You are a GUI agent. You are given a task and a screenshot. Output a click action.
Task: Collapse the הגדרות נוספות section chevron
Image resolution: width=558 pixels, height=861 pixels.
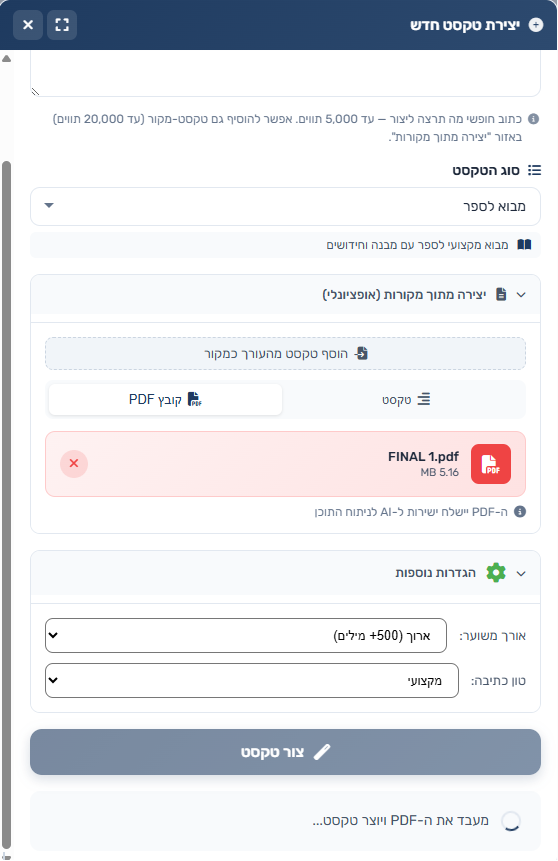click(521, 573)
